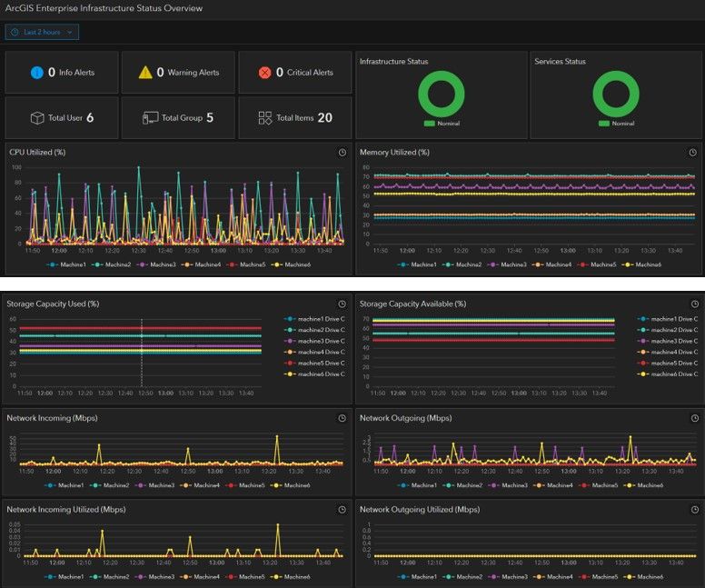
Task: Toggle Machine2 in Network Incoming (Mbps) legend
Action: 109,485
